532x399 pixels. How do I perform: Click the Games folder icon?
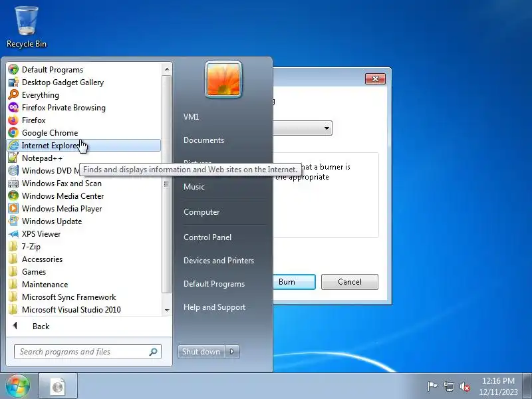13,272
